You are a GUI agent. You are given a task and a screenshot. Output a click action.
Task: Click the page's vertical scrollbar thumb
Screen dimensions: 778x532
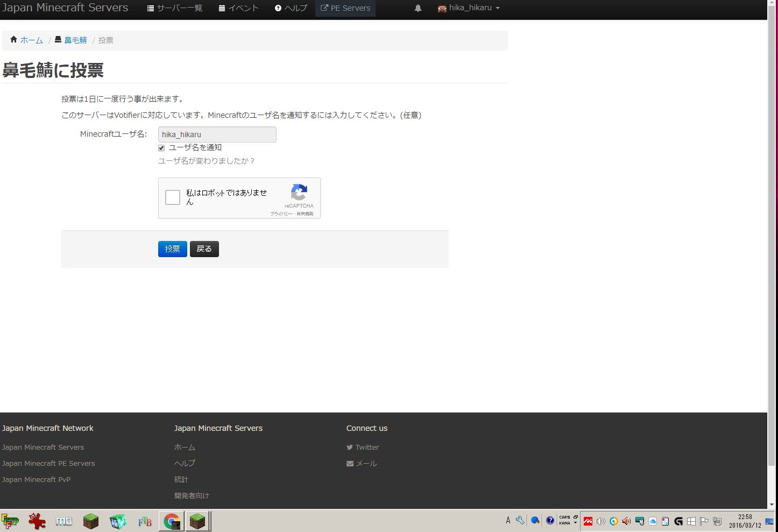coord(773,237)
